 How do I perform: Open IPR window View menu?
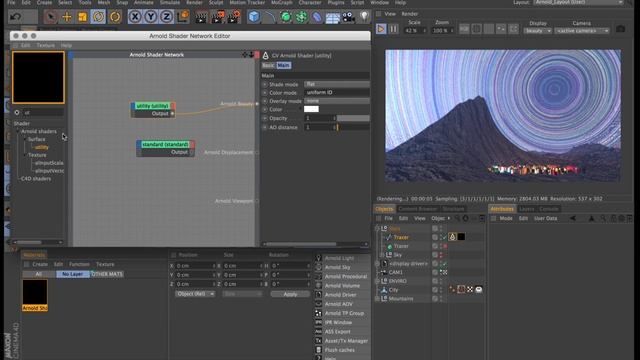tap(390, 14)
